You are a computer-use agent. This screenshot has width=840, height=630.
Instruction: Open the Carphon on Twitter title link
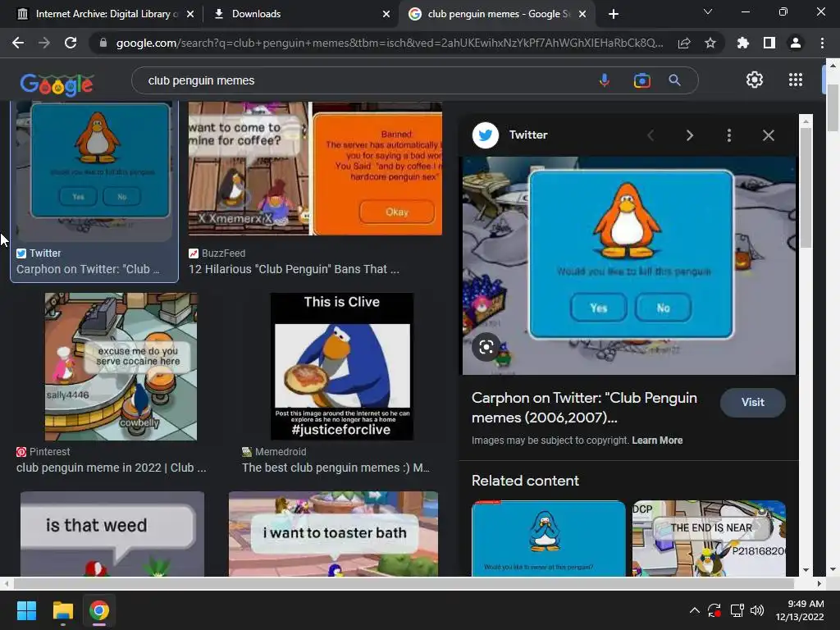coord(584,408)
